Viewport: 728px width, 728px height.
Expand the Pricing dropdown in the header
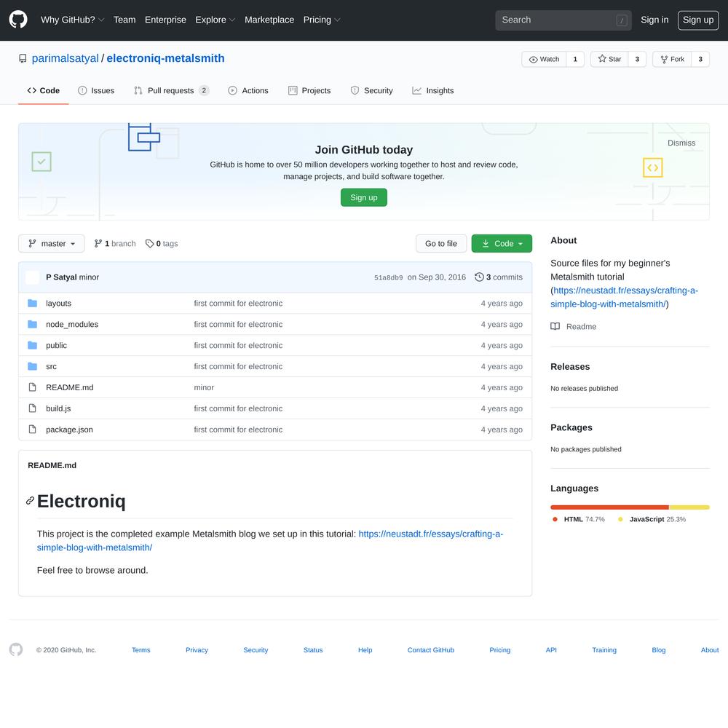point(322,20)
